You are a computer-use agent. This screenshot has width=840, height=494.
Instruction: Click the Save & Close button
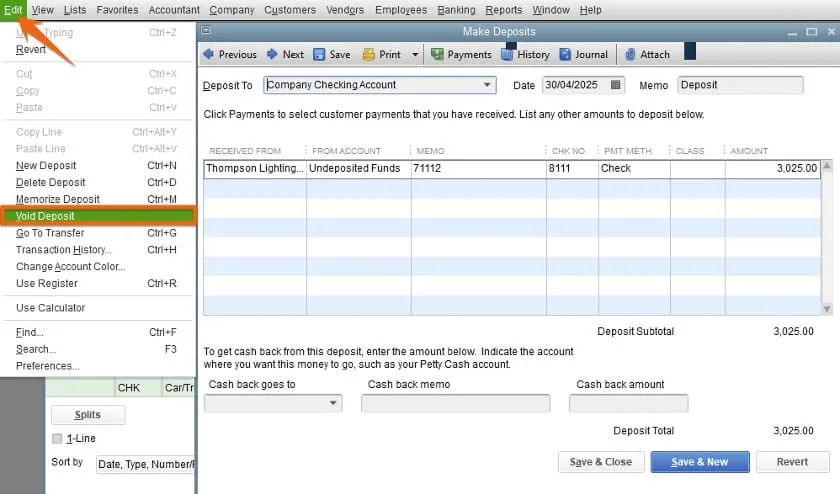pos(600,462)
